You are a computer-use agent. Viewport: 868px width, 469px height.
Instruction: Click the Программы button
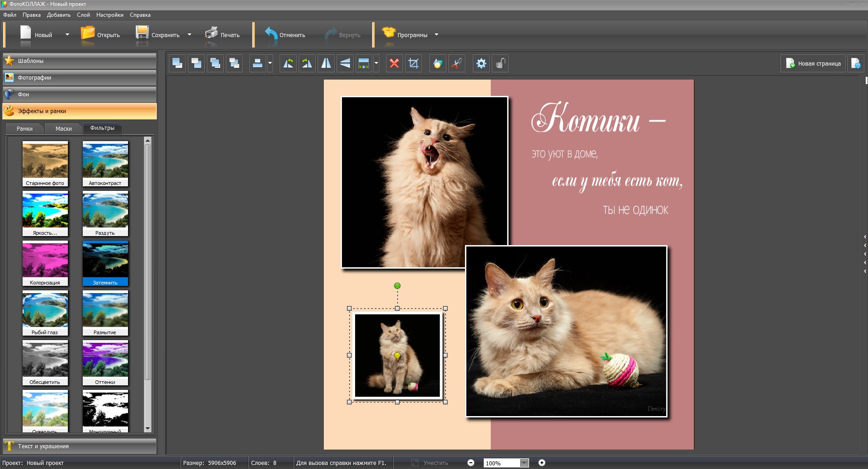coord(405,35)
